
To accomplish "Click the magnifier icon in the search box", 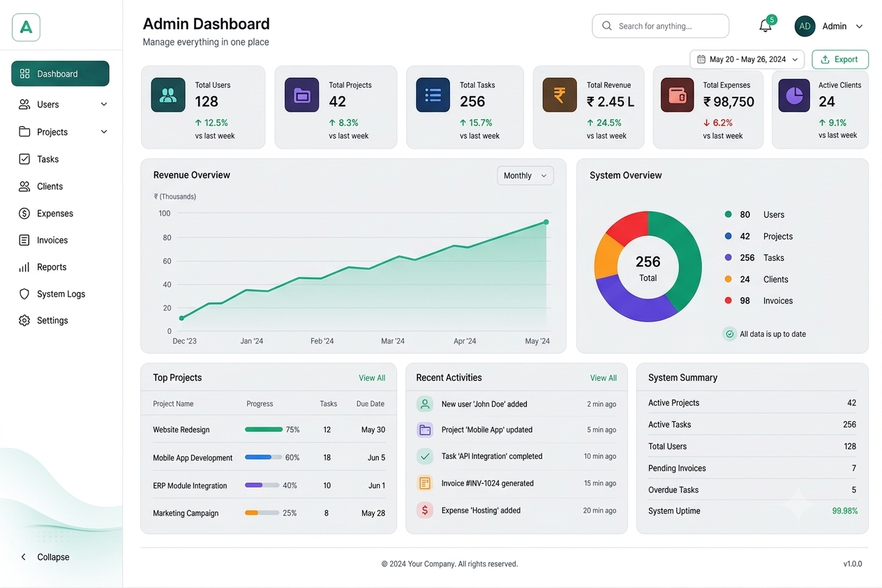I will pyautogui.click(x=606, y=26).
